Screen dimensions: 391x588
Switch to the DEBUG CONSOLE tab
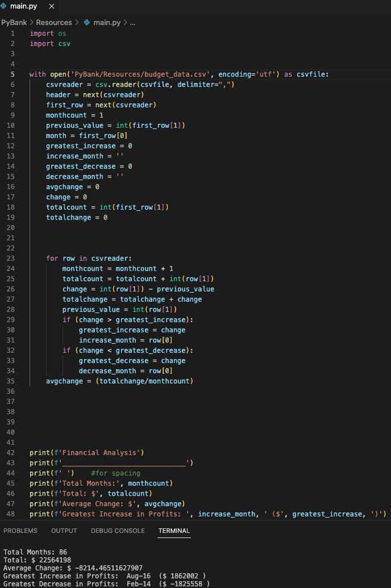[117, 531]
